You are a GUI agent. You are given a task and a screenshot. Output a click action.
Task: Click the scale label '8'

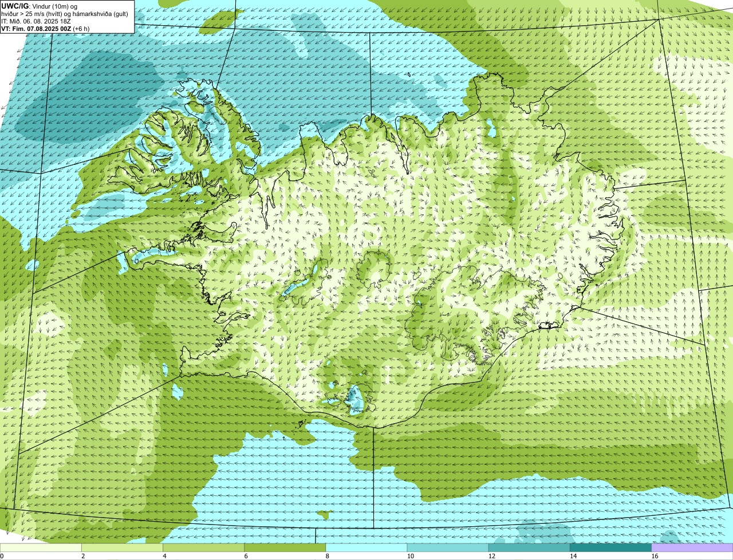coord(327,556)
